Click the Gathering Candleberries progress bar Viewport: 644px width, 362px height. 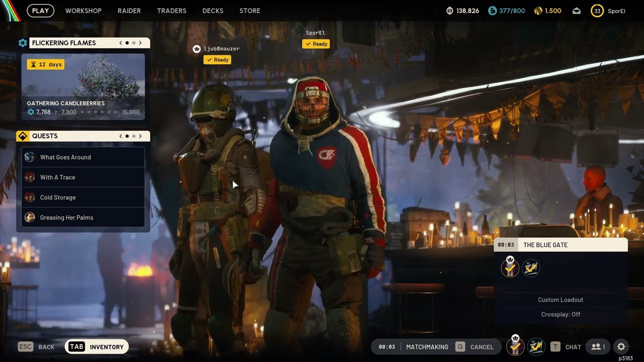pyautogui.click(x=99, y=113)
